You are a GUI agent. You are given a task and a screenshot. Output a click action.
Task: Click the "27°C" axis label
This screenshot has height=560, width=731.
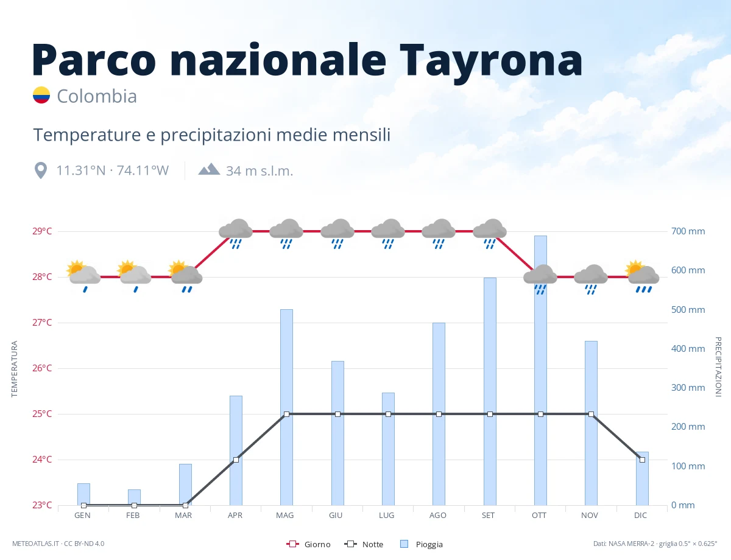click(42, 323)
